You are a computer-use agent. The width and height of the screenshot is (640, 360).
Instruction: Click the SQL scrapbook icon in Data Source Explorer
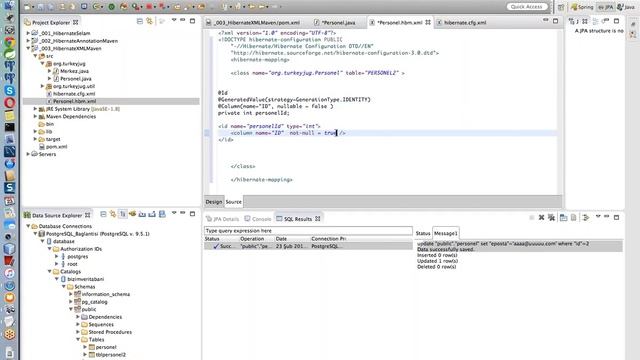[x=162, y=214]
